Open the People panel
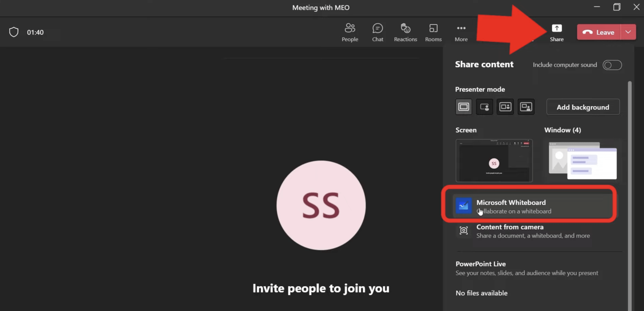This screenshot has width=644, height=311. click(x=350, y=32)
